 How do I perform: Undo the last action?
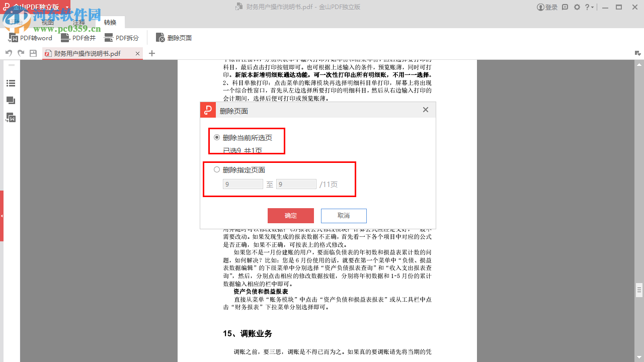click(9, 52)
